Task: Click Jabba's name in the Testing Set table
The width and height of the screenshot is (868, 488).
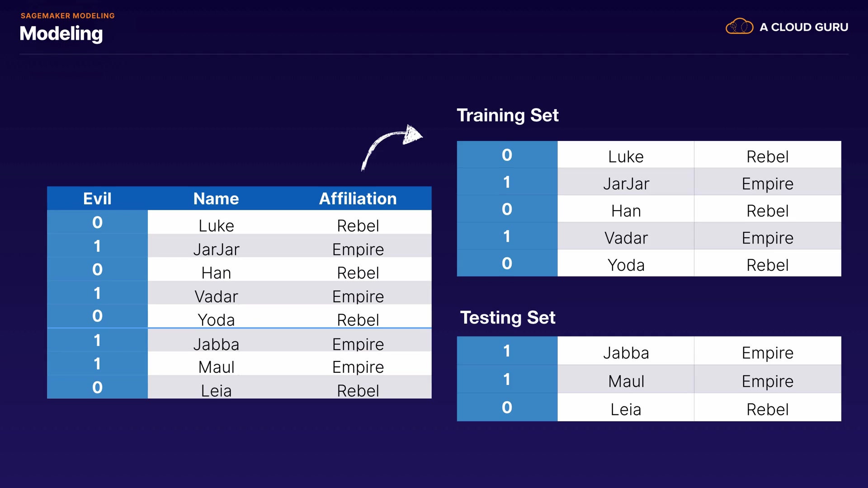Action: click(626, 352)
